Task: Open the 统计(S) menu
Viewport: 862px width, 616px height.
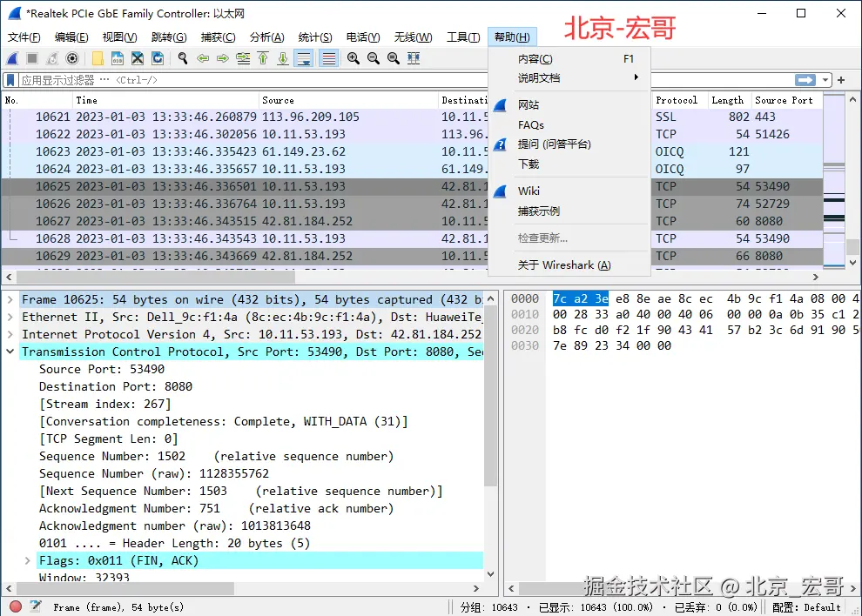Action: [315, 37]
